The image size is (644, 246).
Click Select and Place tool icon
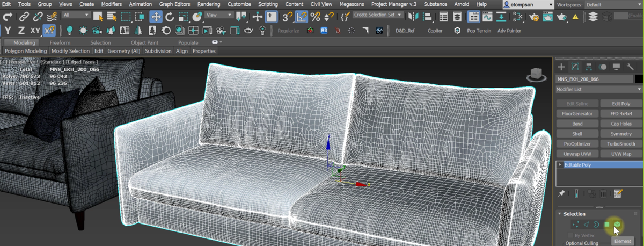(x=196, y=17)
